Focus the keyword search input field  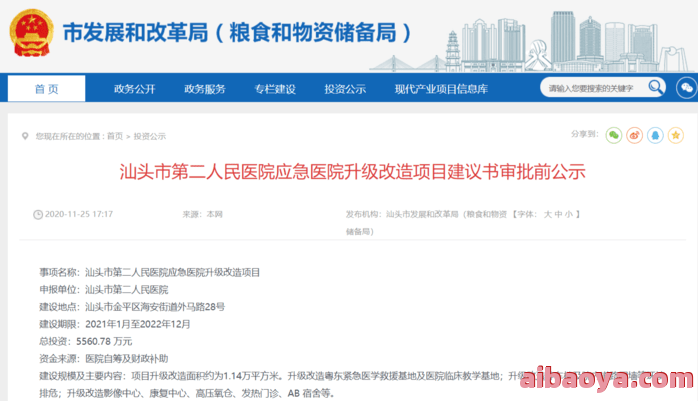594,88
